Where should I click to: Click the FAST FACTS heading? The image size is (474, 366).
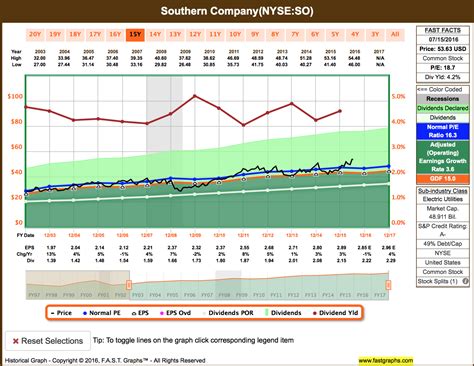[x=443, y=30]
